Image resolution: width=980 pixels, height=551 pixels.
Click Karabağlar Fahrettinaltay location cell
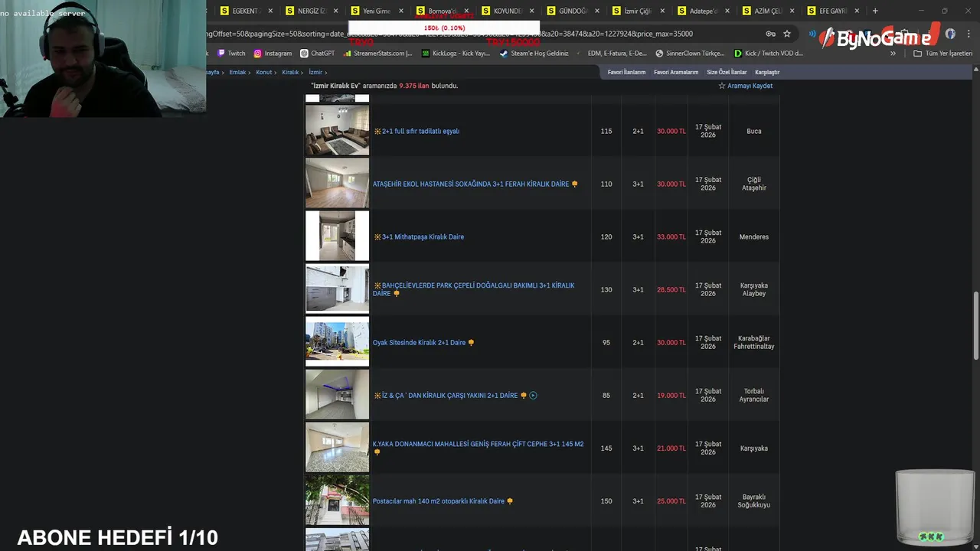[x=754, y=342]
